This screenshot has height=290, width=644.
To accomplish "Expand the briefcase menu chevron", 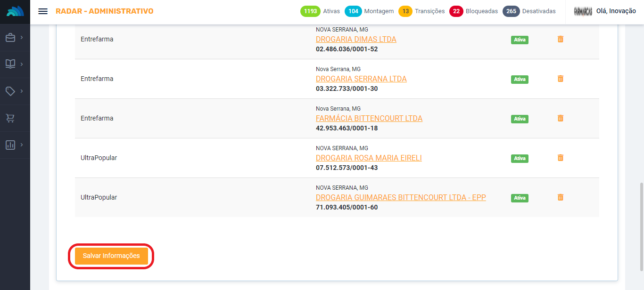I will click(x=22, y=38).
